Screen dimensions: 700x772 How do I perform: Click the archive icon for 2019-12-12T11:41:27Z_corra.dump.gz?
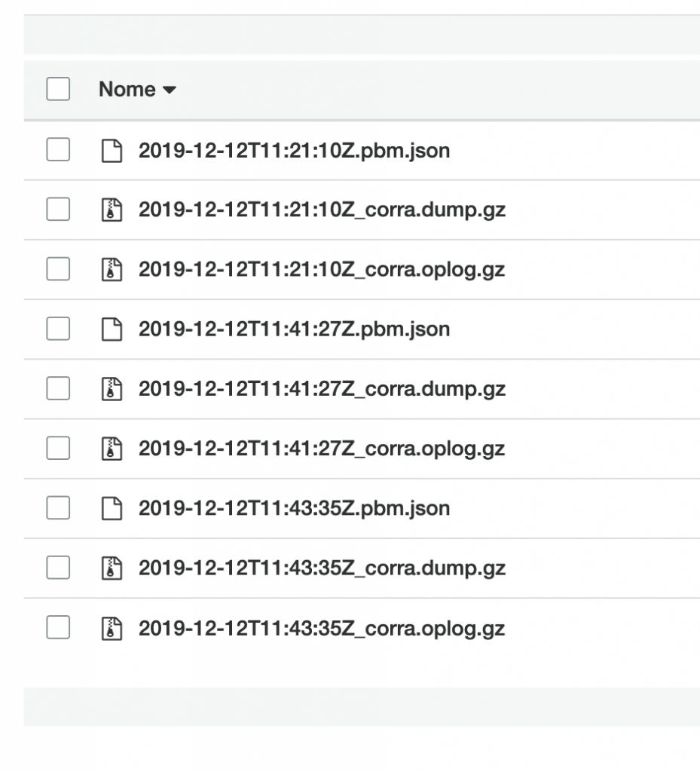113,389
